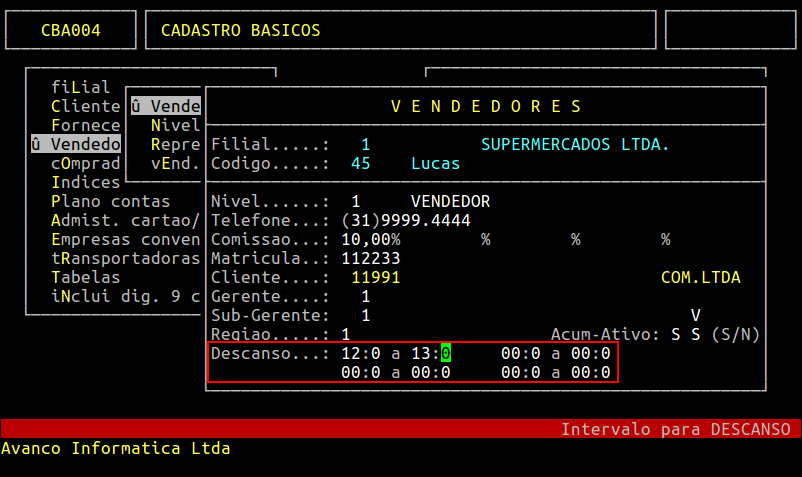The height and width of the screenshot is (477, 802).
Task: Click the Comissao 10,00% field
Action: (x=371, y=239)
